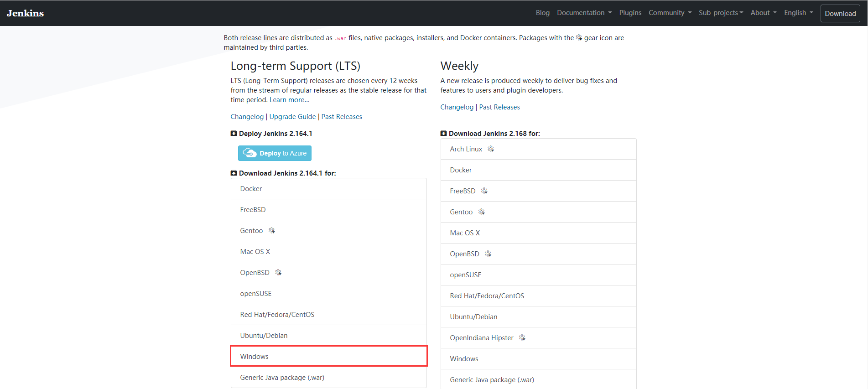
Task: Open the Weekly Changelog link
Action: (457, 107)
